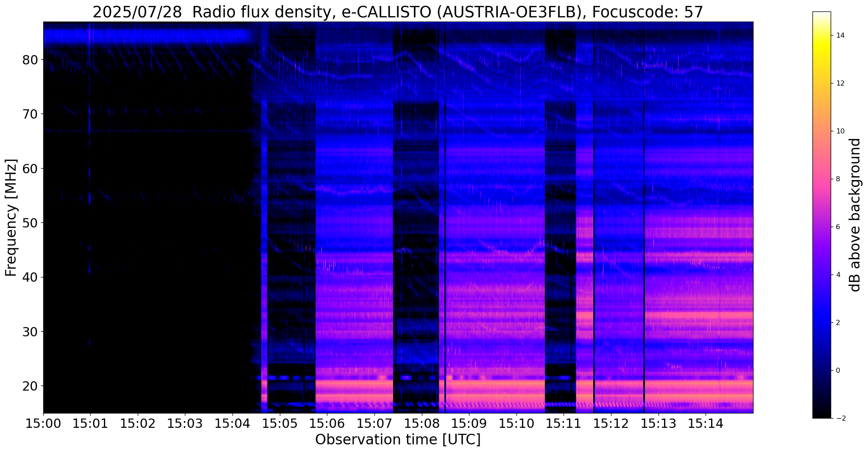
Task: Click the 'Frequency [MHz]' axis label
Action: (11, 218)
